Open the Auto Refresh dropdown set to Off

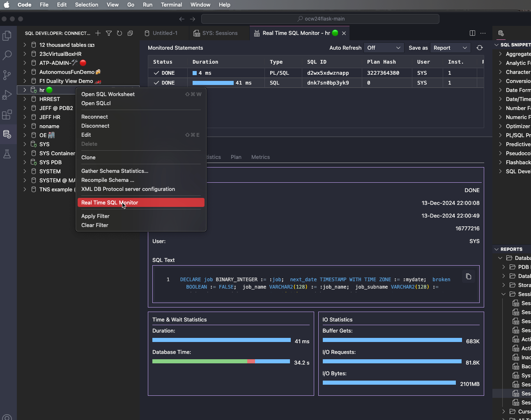click(384, 48)
